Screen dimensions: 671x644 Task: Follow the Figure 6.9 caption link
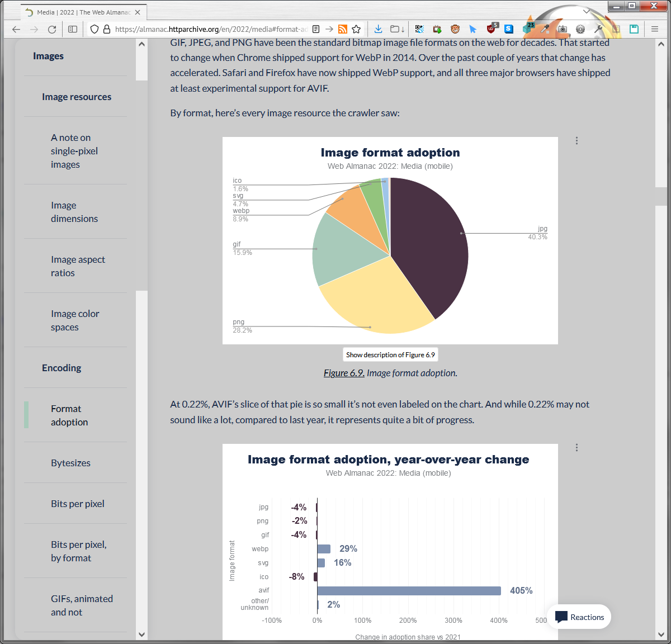[344, 373]
